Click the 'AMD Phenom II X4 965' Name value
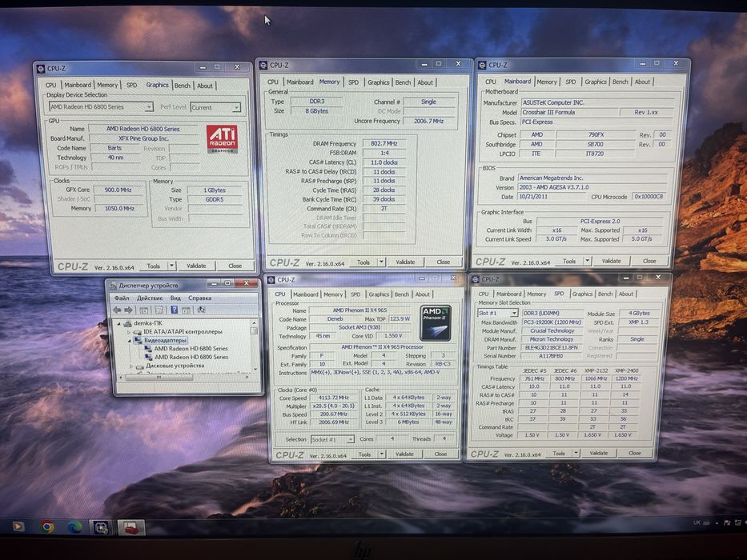Viewport: 747px width, 560px height. pos(359,310)
